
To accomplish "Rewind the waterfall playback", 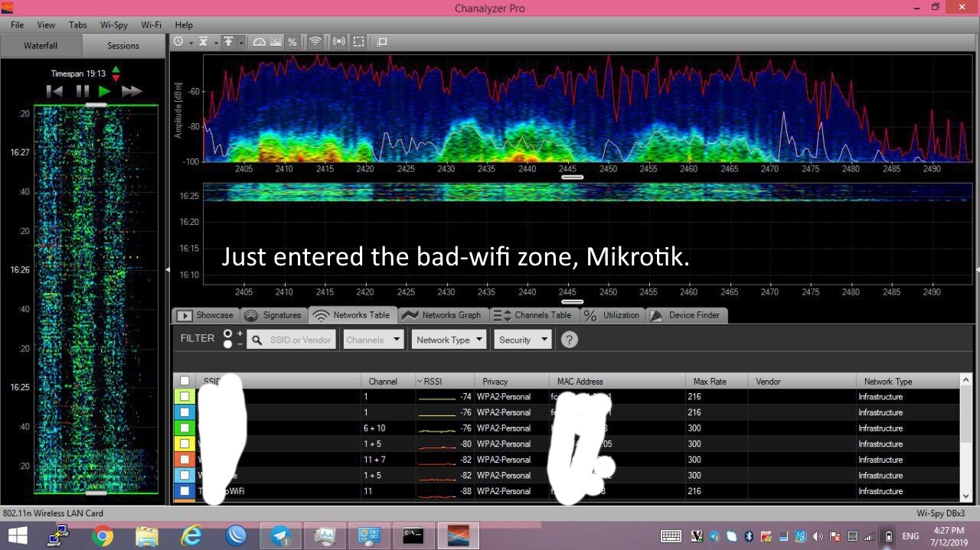I will click(54, 91).
